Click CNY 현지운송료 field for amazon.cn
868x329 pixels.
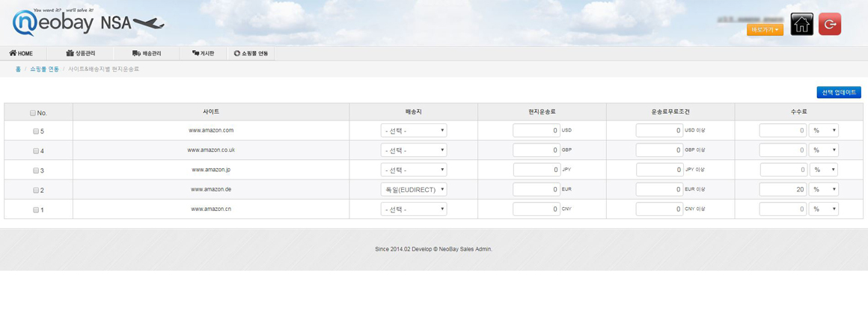coord(537,209)
